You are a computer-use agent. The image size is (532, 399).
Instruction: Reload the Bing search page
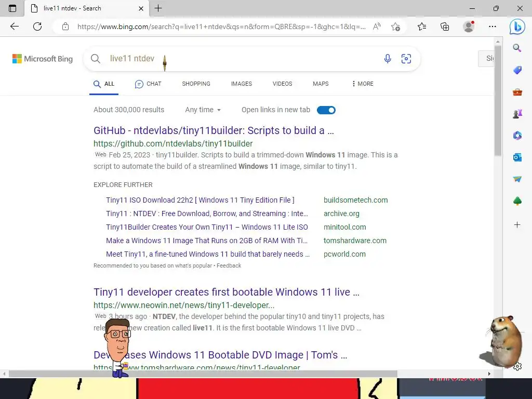point(37,26)
